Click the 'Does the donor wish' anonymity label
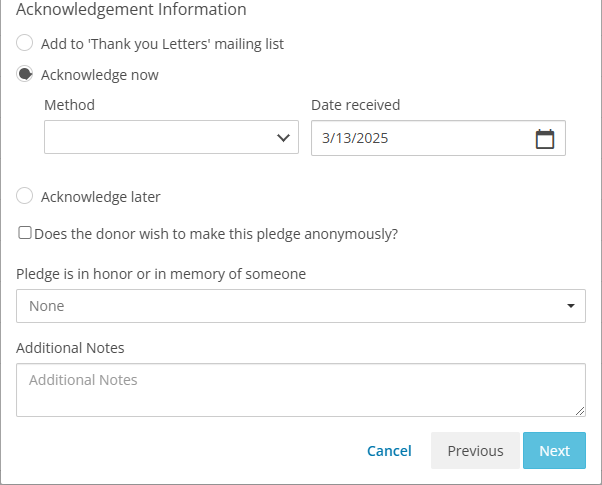Screen dimensions: 602x485 coord(216,234)
